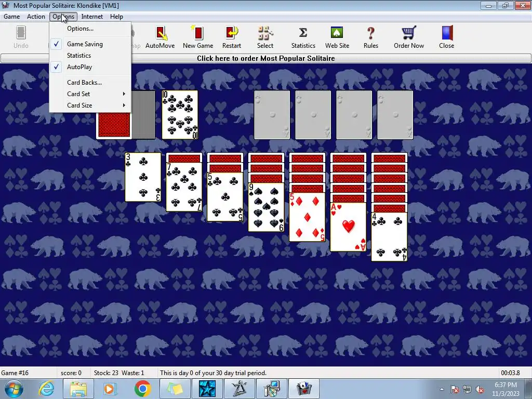Open Windows Explorer folder in taskbar

(x=78, y=389)
